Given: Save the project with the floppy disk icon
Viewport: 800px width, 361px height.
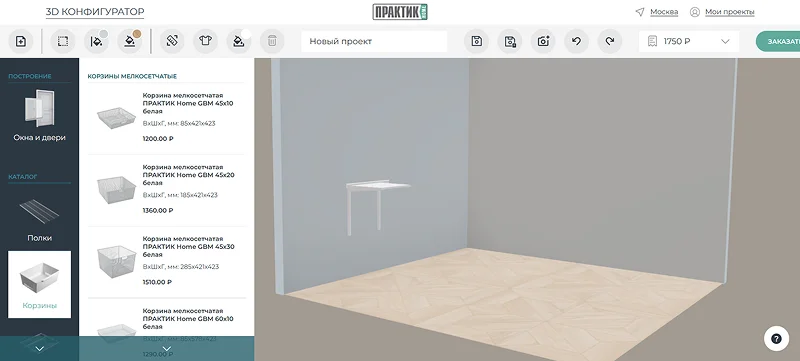Looking at the screenshot, I should click(x=477, y=41).
